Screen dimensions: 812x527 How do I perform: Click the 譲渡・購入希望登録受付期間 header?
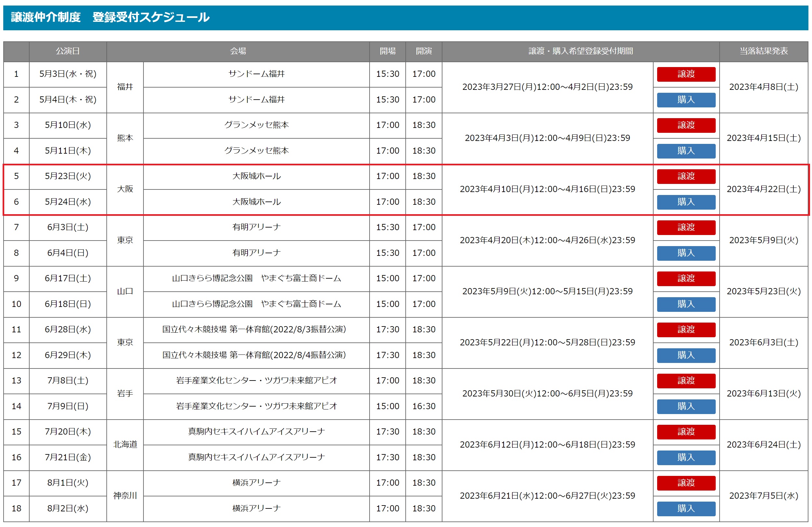pyautogui.click(x=581, y=51)
